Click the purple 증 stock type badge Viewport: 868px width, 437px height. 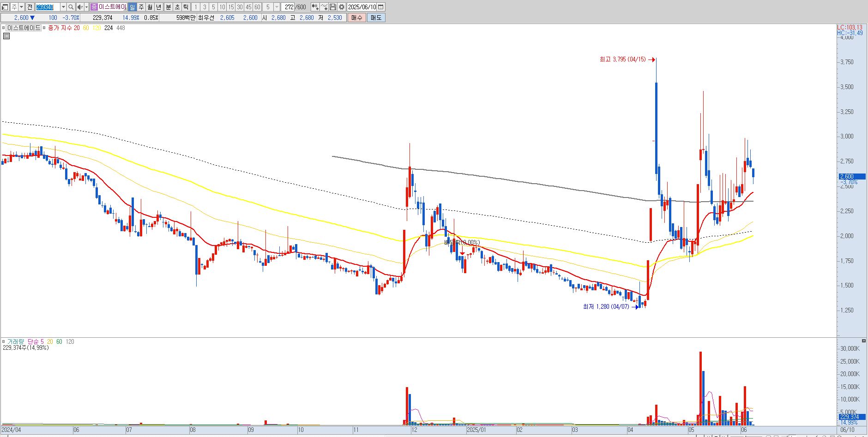coord(94,7)
